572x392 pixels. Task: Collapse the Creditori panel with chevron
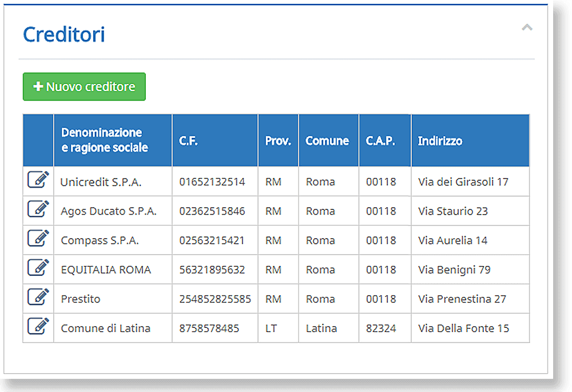pos(527,27)
